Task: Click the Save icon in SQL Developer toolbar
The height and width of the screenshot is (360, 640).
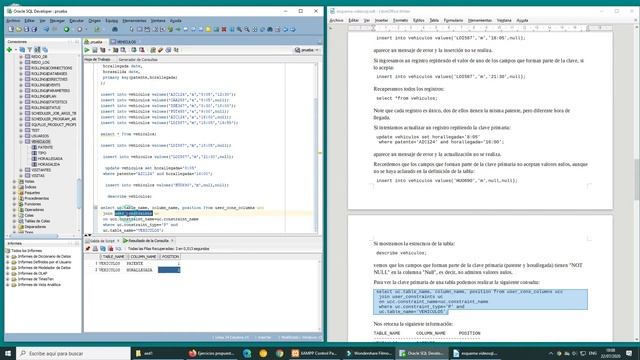Action: click(27, 29)
